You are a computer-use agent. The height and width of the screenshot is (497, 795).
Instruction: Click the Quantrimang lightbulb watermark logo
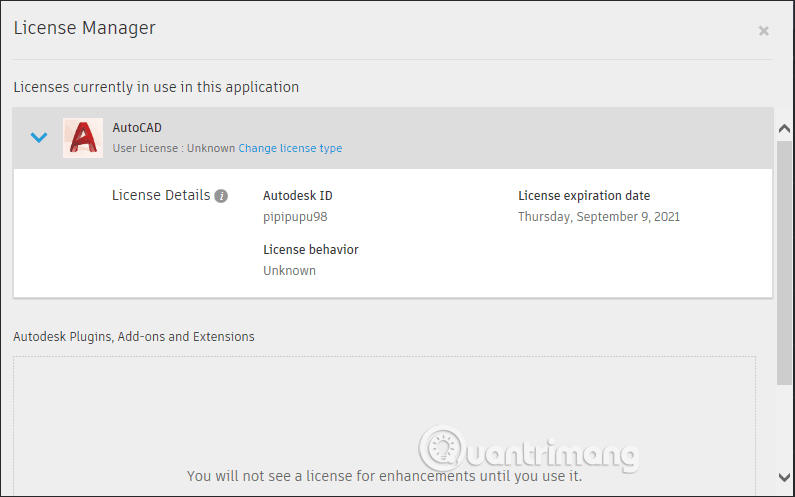point(443,451)
